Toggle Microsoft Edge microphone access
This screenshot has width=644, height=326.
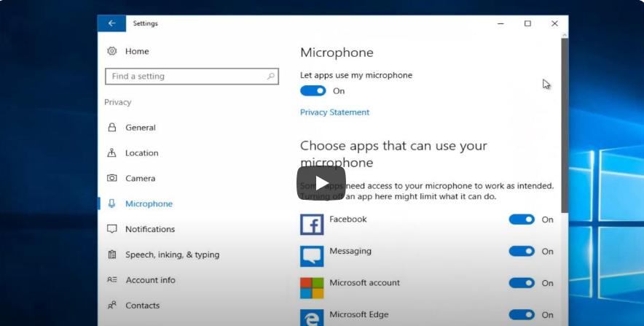[x=522, y=315]
